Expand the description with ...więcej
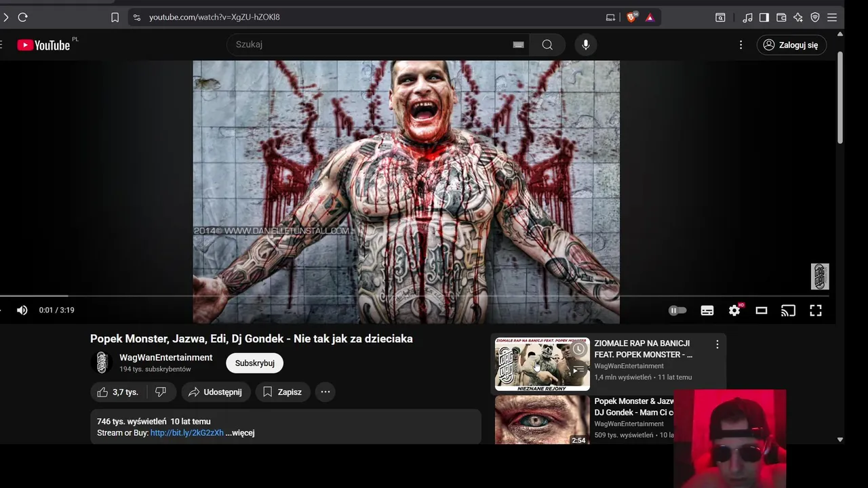The height and width of the screenshot is (488, 868). 240,433
